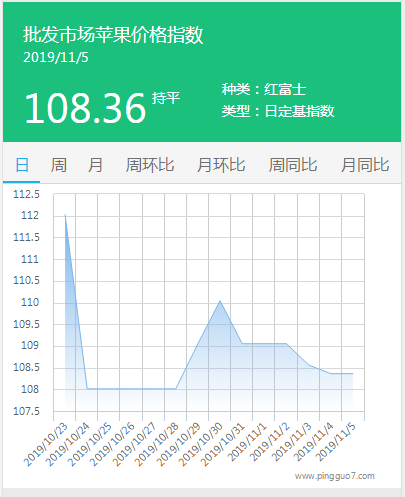
Task: Open the 月环比 tab
Action: click(x=221, y=165)
